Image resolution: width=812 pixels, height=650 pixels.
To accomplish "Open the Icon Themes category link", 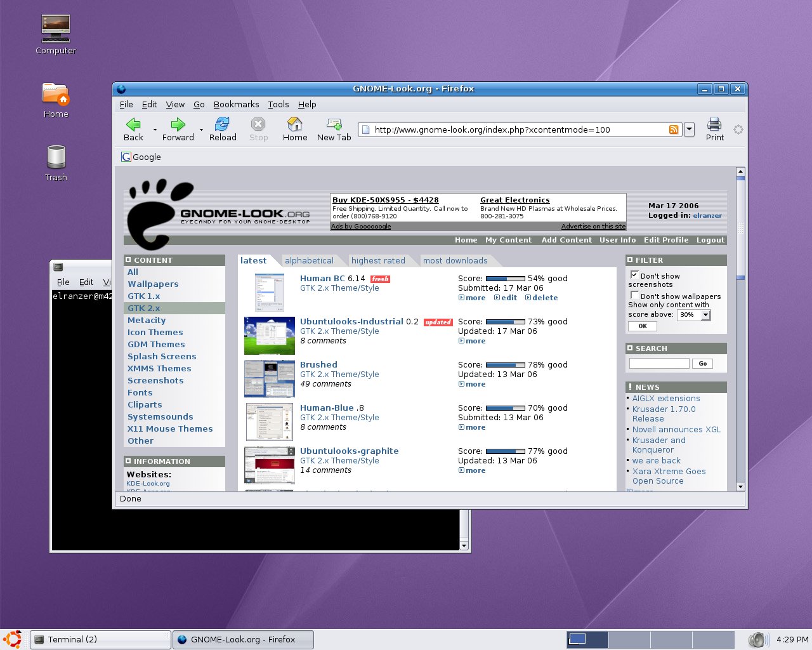I will [x=155, y=333].
